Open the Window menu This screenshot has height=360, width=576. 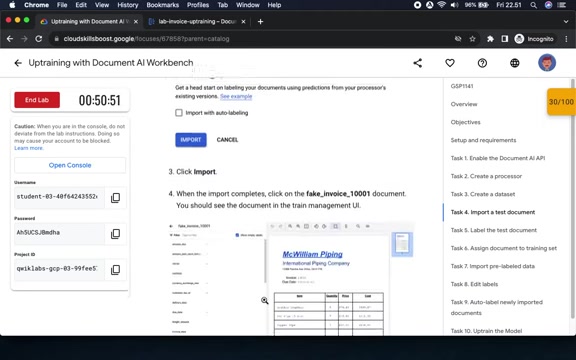pyautogui.click(x=248, y=5)
